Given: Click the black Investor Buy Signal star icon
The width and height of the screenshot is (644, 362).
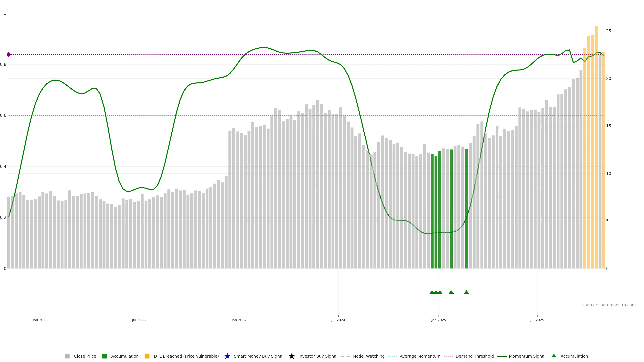Looking at the screenshot, I should tap(291, 356).
